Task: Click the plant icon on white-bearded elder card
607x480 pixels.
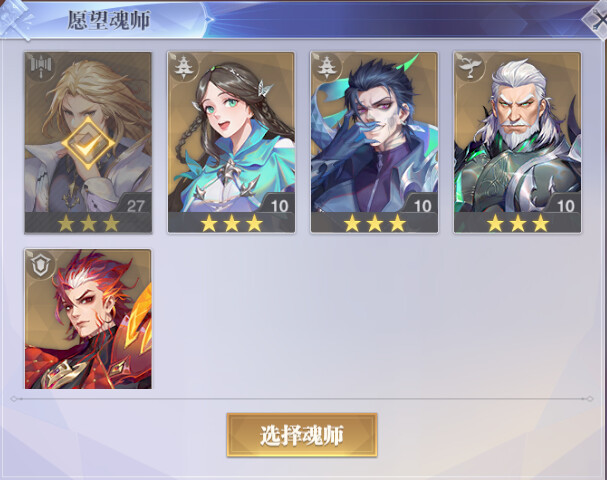Action: (471, 67)
